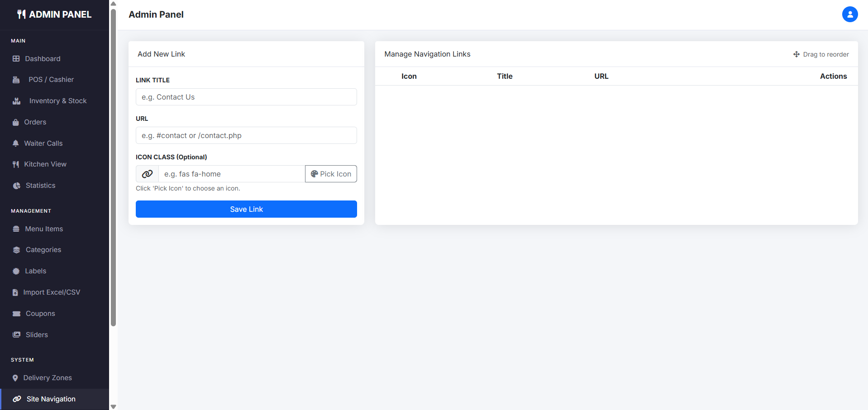Focus the Link Title input field

click(x=246, y=97)
